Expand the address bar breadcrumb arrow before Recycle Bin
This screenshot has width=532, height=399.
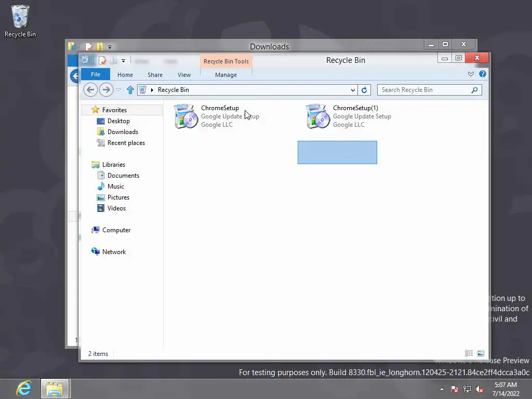pos(152,90)
